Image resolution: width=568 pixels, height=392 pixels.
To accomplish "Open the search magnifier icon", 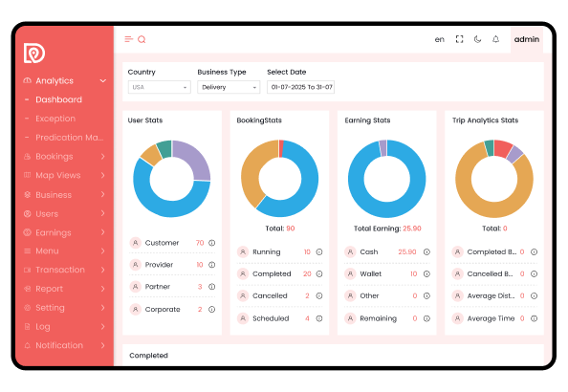I will click(x=142, y=39).
